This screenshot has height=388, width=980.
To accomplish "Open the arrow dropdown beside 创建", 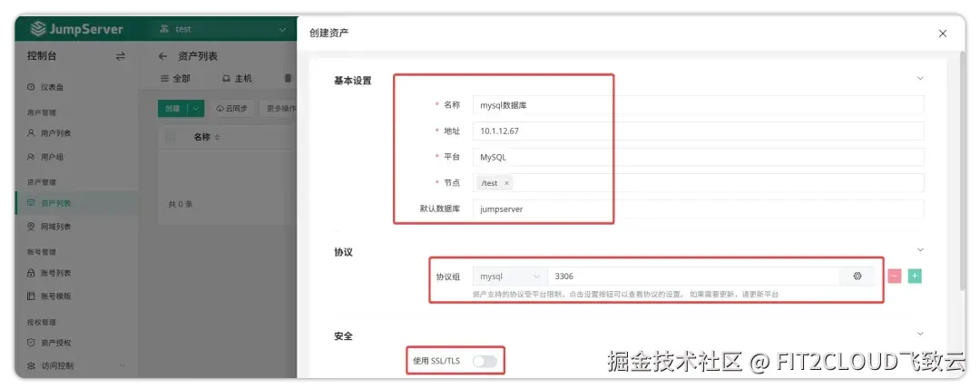I will [x=196, y=108].
